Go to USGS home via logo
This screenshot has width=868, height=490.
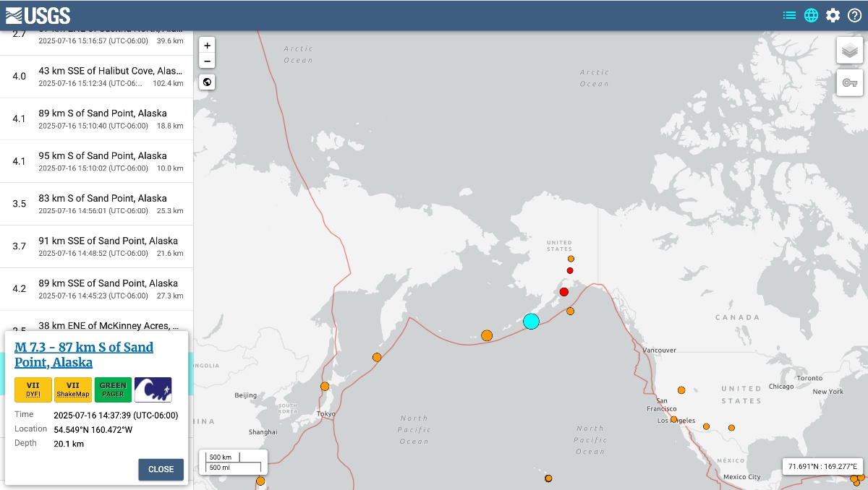[x=38, y=15]
